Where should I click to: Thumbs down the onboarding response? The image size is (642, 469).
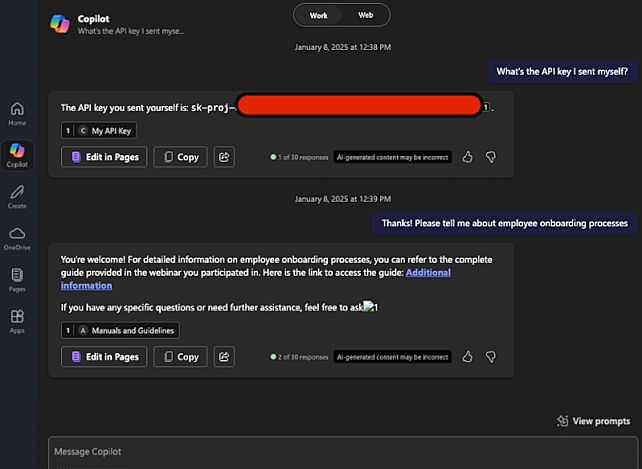491,357
